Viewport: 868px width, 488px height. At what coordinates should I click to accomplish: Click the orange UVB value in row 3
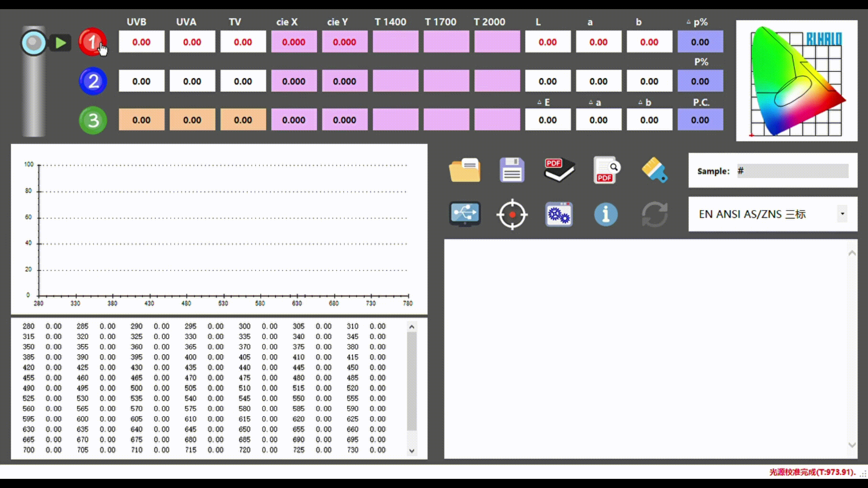tap(141, 120)
